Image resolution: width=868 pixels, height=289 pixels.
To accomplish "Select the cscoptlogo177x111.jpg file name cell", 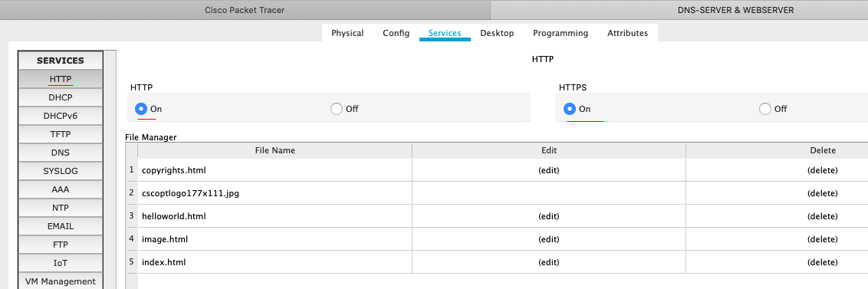I will 275,193.
